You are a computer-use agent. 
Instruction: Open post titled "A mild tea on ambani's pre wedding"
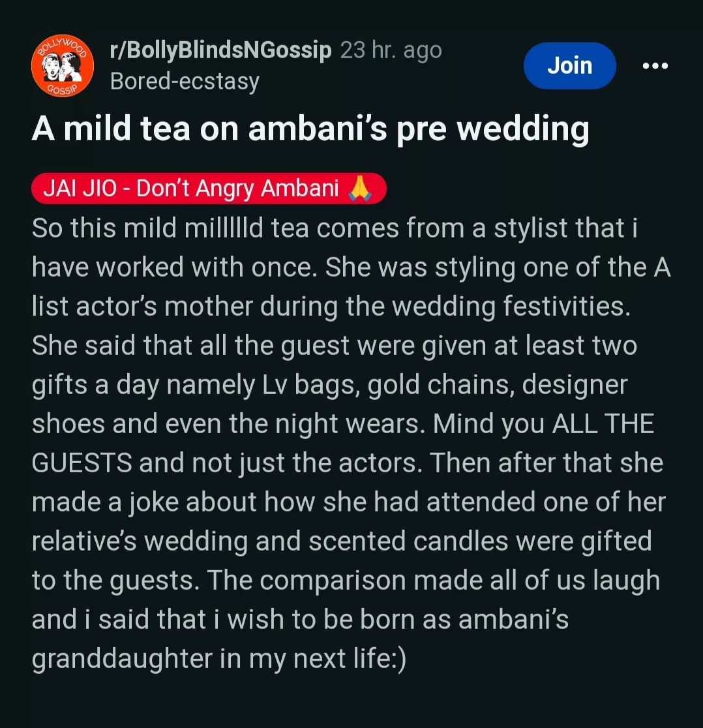coord(310,129)
